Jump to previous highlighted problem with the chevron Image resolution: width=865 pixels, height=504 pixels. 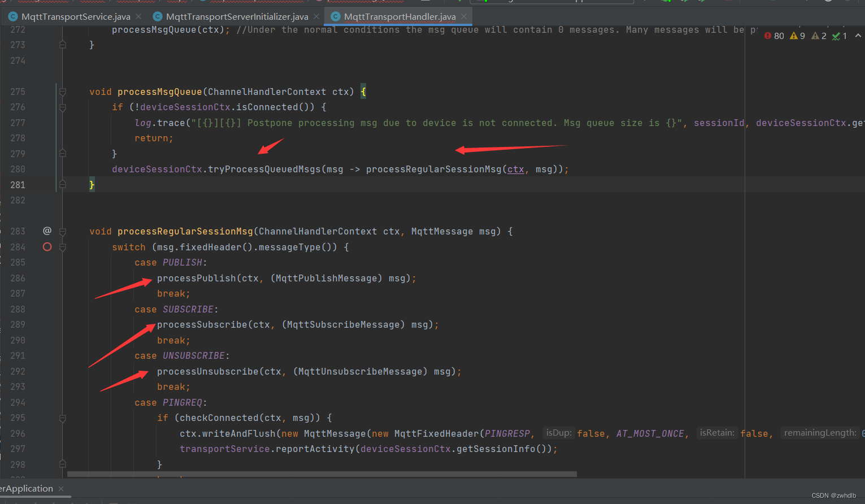pos(858,36)
